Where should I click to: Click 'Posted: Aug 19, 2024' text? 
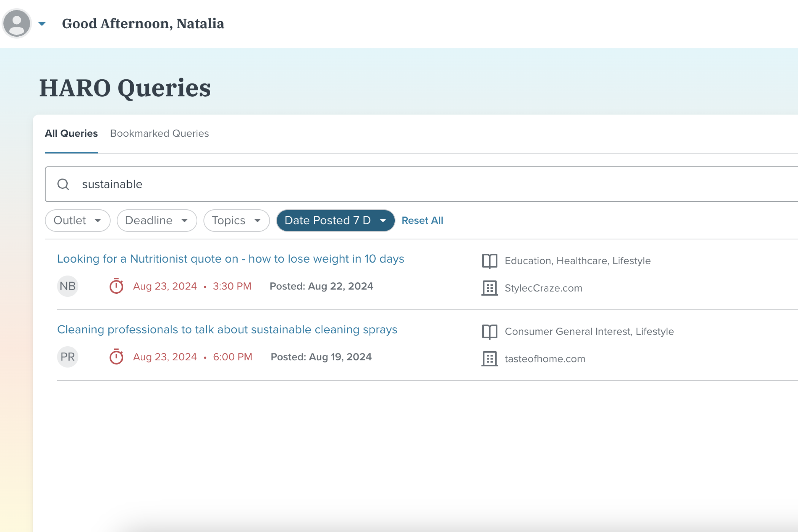(321, 357)
